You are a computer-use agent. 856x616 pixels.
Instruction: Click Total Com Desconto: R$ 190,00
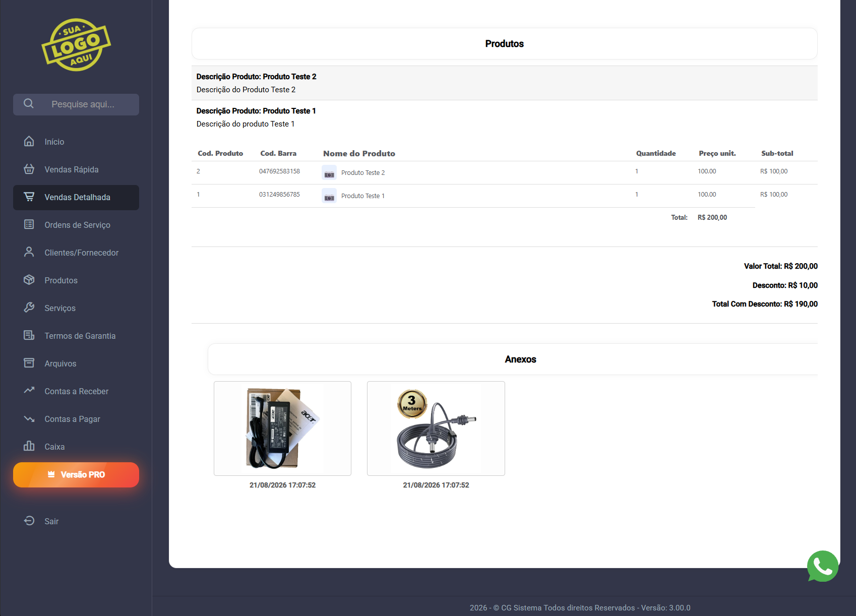click(x=765, y=304)
